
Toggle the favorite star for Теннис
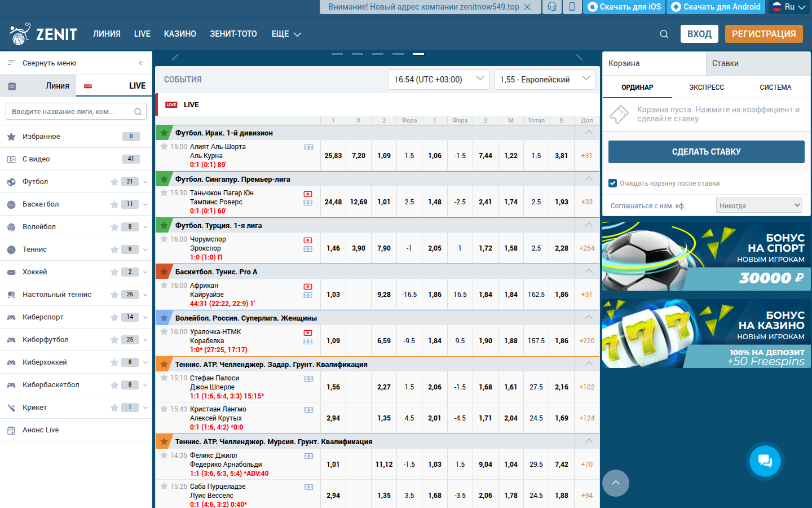113,249
